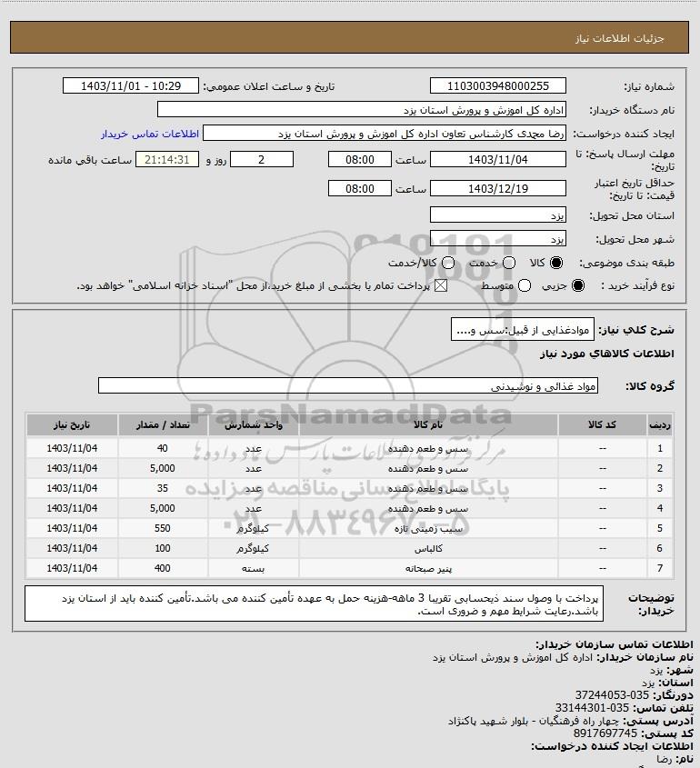
Task: Click the phone number 33144301-035
Action: tap(592, 708)
